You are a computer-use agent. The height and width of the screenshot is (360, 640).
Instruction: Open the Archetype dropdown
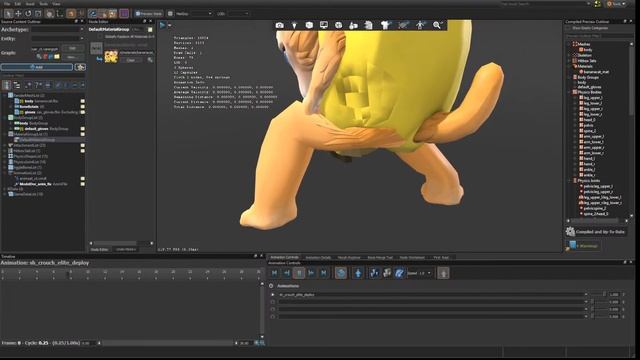tap(58, 30)
